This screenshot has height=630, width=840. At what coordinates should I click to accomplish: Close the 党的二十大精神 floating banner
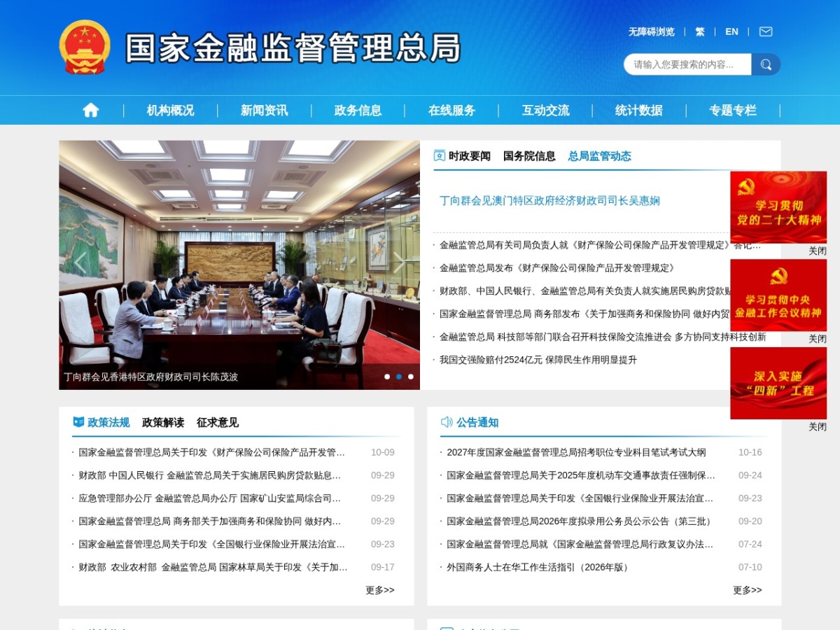(x=818, y=251)
